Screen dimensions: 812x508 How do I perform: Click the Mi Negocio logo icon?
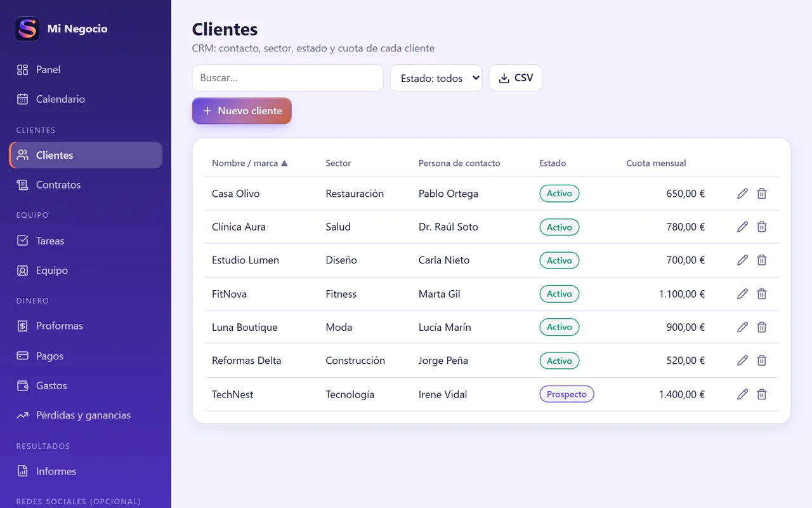27,29
